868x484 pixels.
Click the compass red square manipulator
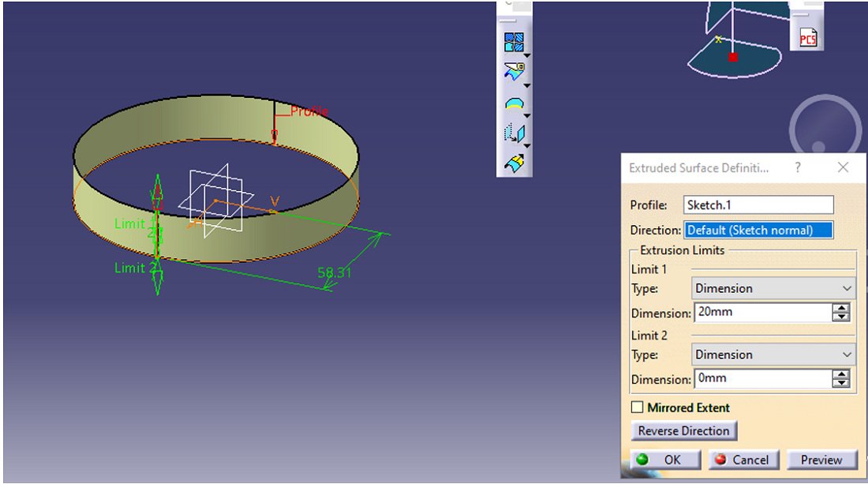733,57
